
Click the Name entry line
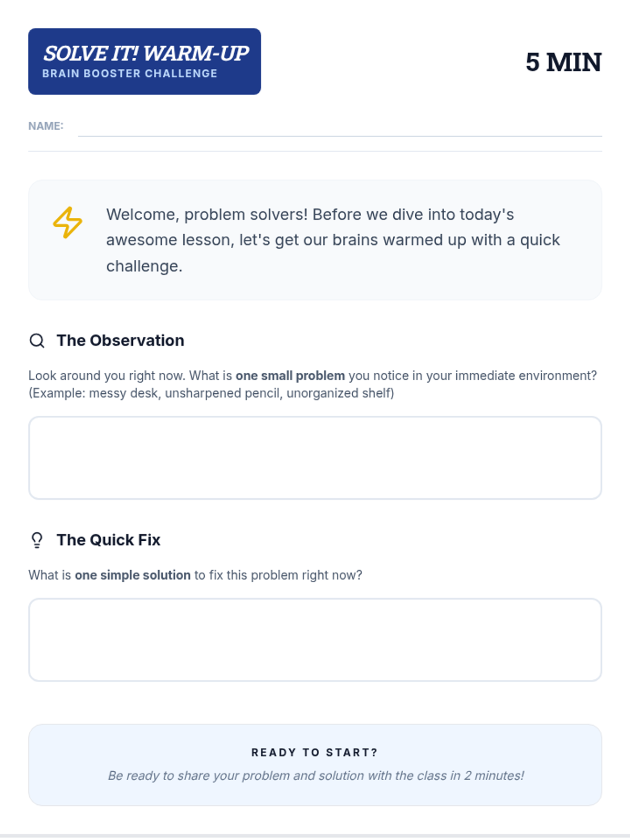340,128
